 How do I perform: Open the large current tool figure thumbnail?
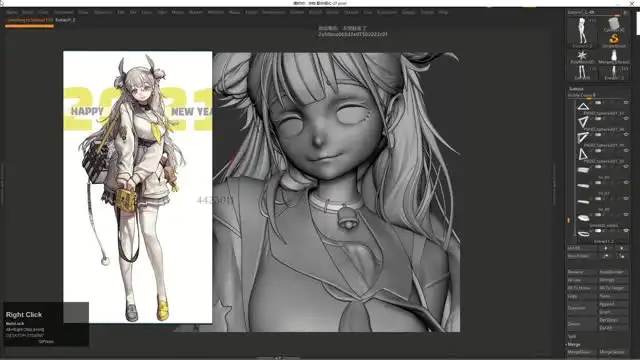point(582,33)
